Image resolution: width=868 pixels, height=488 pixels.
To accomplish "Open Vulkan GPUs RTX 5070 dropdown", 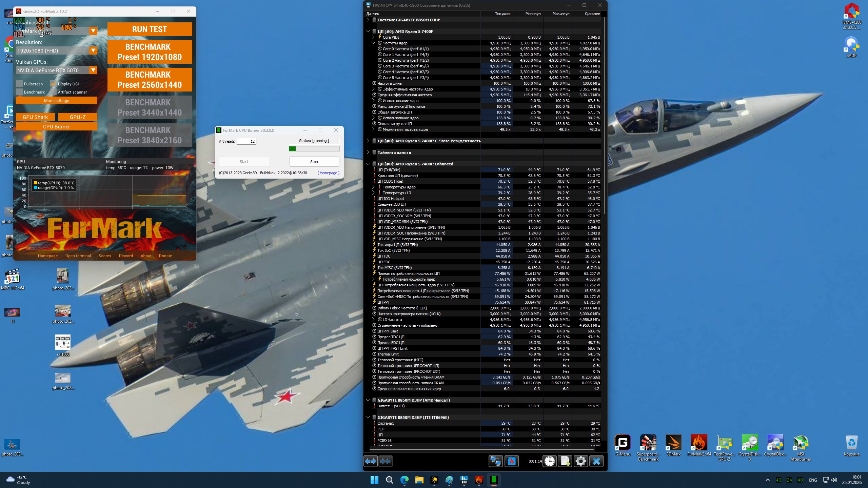I will (93, 70).
